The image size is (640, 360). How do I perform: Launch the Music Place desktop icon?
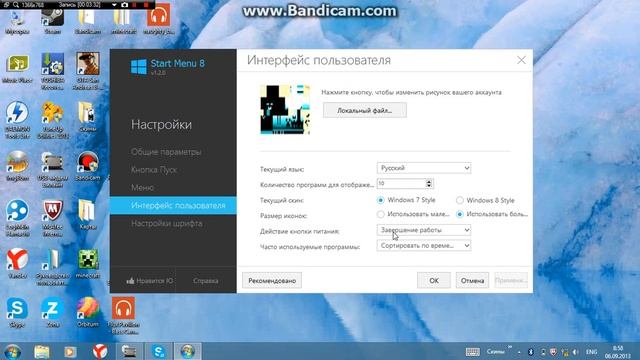coord(17,68)
